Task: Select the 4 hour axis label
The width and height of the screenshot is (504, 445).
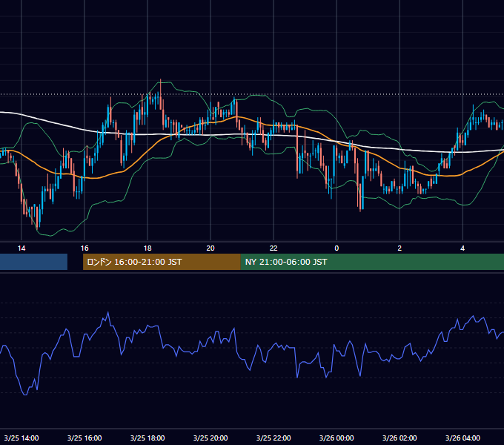Action: pyautogui.click(x=462, y=248)
